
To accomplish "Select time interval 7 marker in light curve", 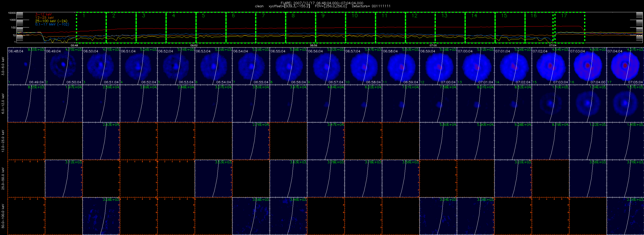I will (263, 16).
